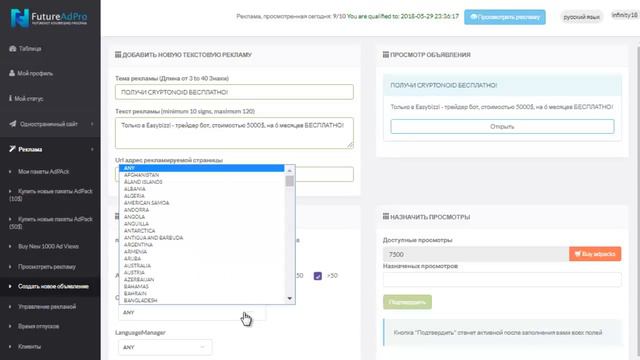Click the Текст рекламы text area

click(234, 133)
